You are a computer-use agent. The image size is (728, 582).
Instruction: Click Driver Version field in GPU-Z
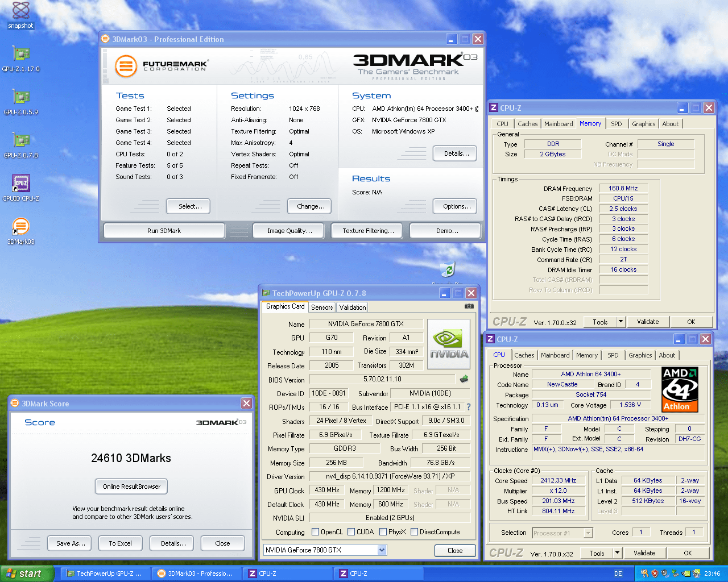390,476
